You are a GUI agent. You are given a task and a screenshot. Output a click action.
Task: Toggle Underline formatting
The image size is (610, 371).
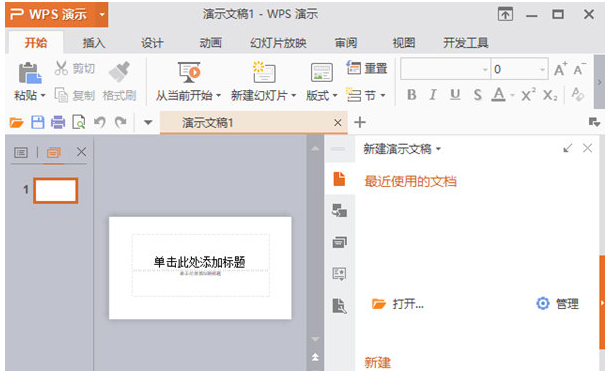(455, 94)
